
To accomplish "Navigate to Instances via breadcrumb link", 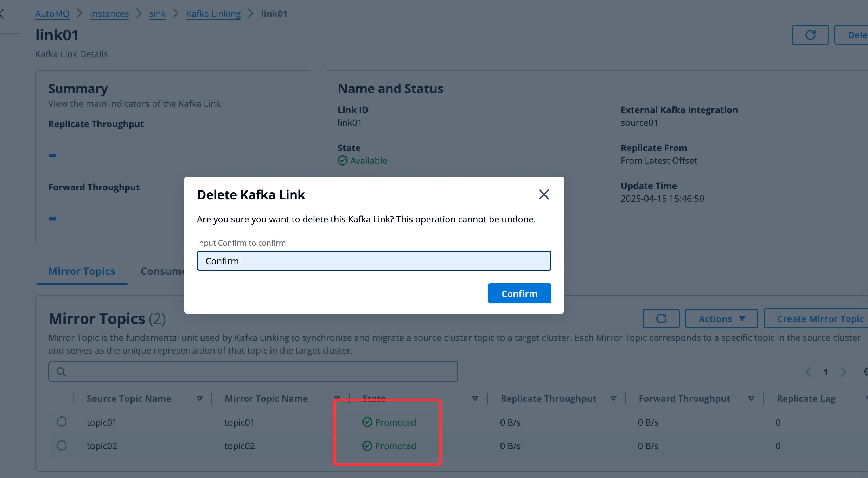I will (x=109, y=13).
